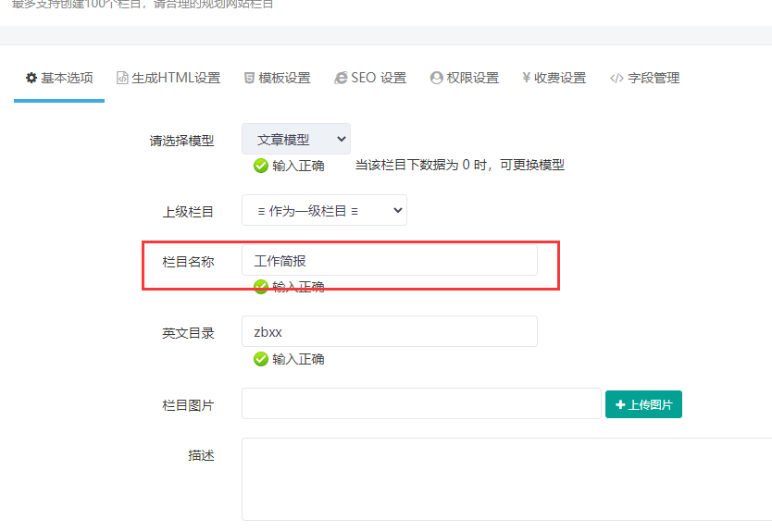Viewport: 772px width, 532px height.
Task: Click the 英文目录 label
Action: click(x=188, y=334)
